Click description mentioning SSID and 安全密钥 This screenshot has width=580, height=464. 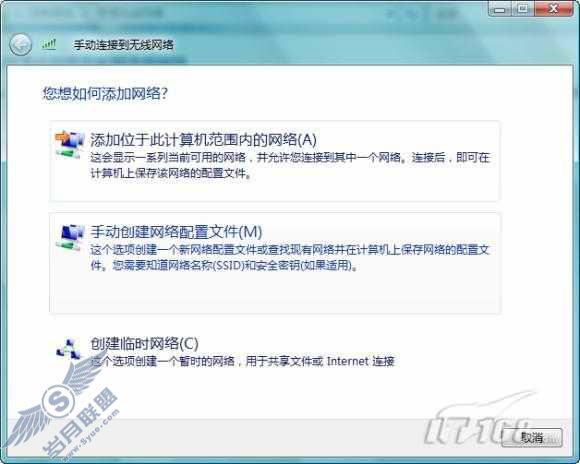pyautogui.click(x=290, y=258)
